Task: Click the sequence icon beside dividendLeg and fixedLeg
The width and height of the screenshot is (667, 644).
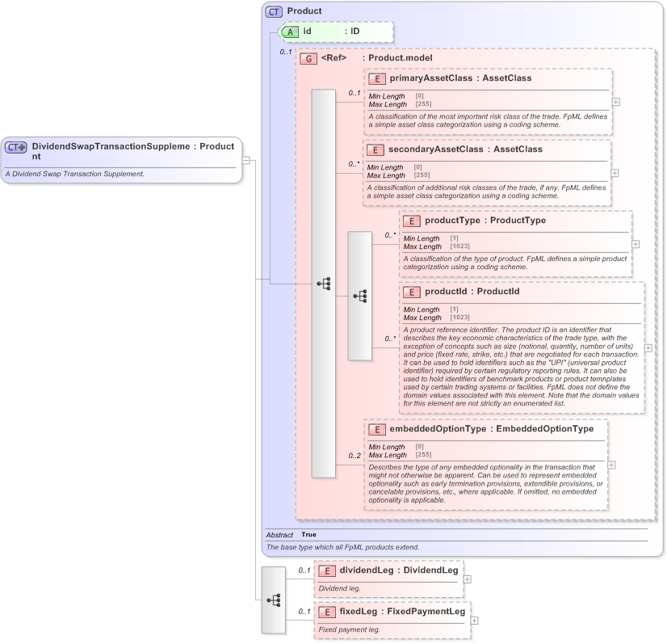Action: pos(274,600)
